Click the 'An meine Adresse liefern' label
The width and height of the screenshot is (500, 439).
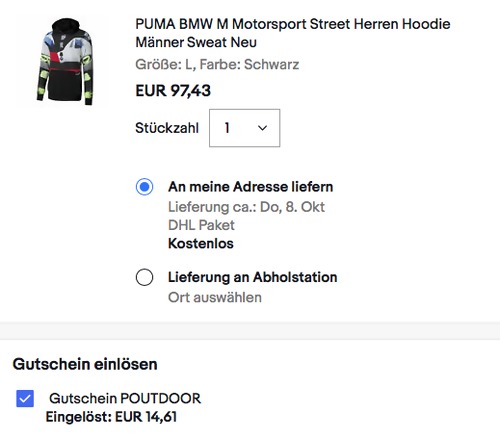251,187
